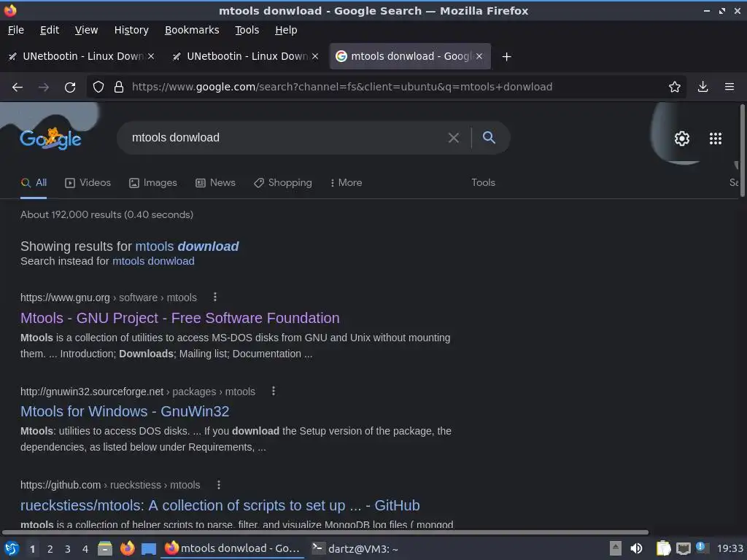Open options for the github.com result
This screenshot has height=560, width=747.
[x=219, y=485]
